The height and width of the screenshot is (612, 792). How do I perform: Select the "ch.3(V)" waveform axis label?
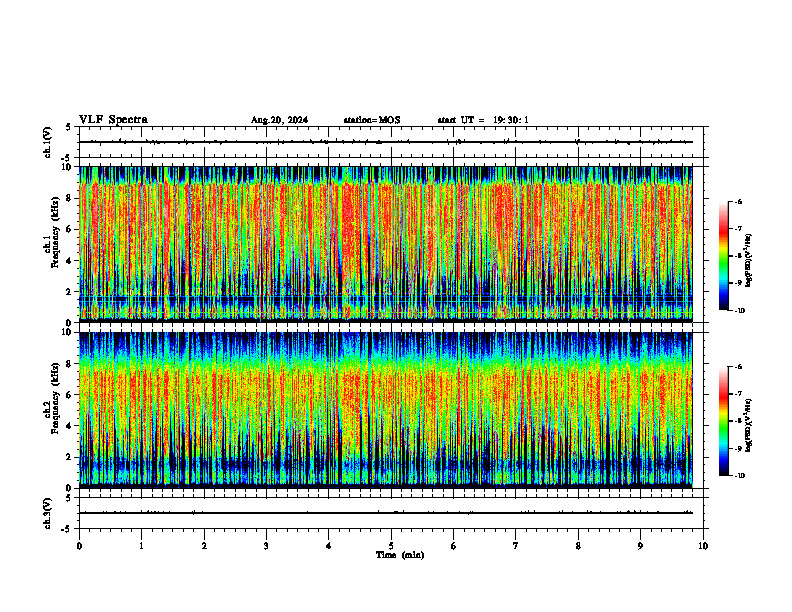click(x=48, y=513)
